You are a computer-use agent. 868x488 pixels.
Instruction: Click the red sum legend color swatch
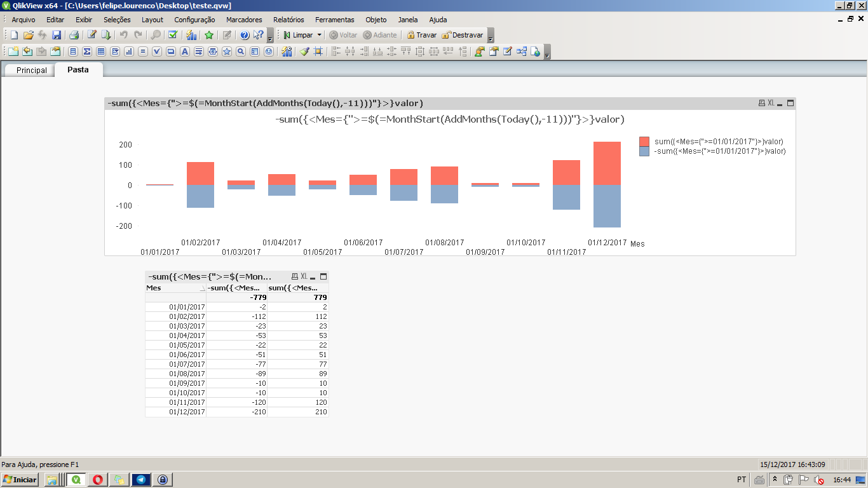(x=644, y=142)
